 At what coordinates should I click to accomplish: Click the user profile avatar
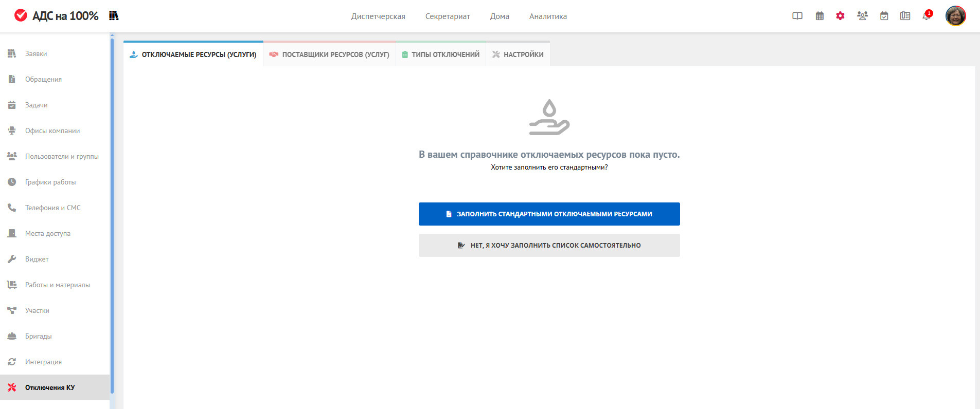pyautogui.click(x=955, y=16)
